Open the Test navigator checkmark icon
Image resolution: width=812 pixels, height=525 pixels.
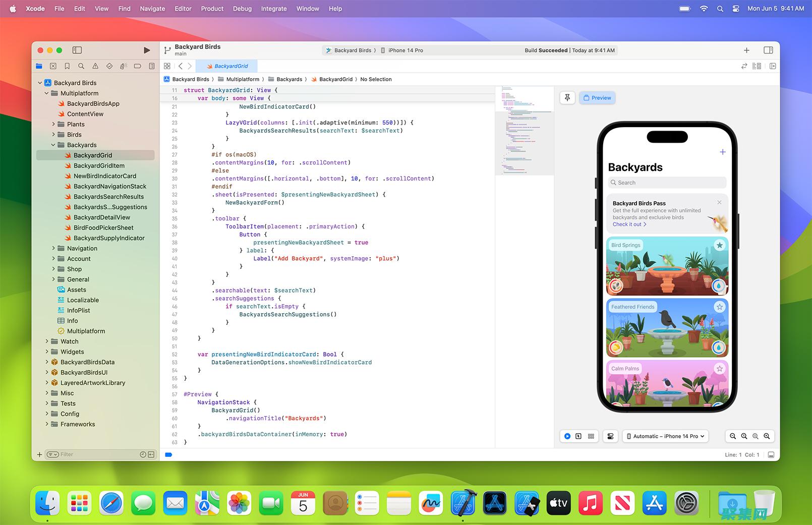tap(109, 66)
